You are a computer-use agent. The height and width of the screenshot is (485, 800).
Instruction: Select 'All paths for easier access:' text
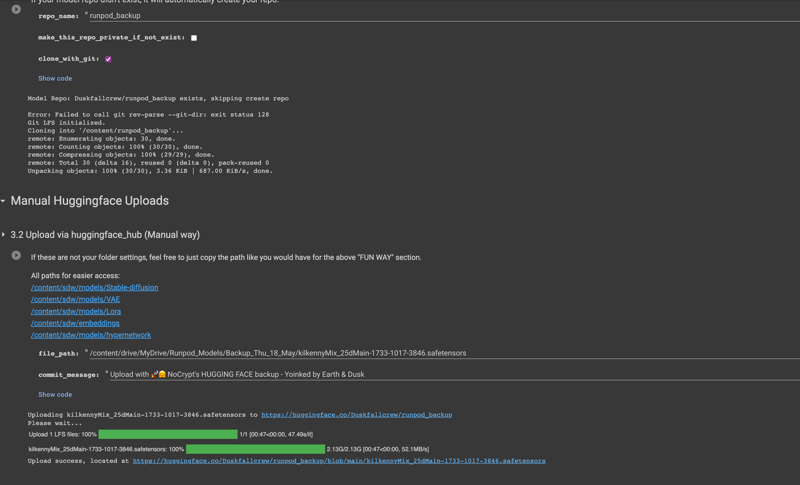pos(75,276)
